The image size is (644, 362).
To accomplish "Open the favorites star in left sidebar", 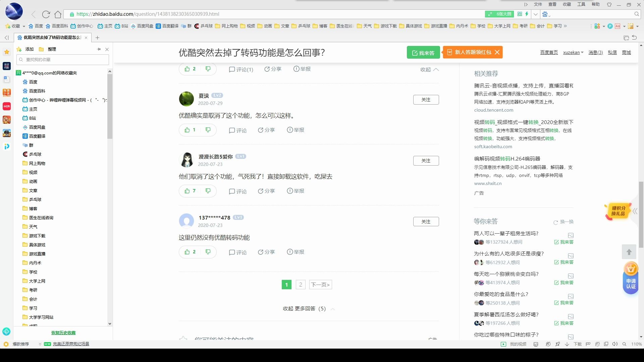I will coord(7,52).
